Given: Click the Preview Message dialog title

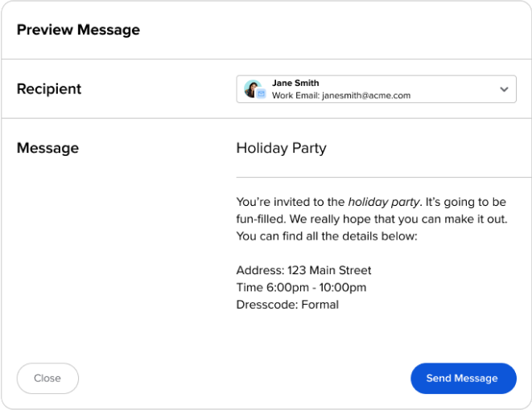Looking at the screenshot, I should [x=78, y=30].
